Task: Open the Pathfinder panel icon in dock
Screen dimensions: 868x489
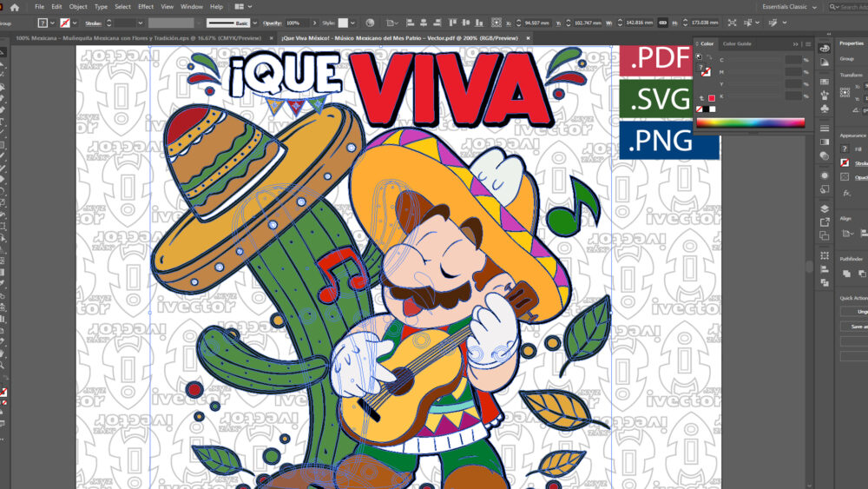Action: point(825,282)
